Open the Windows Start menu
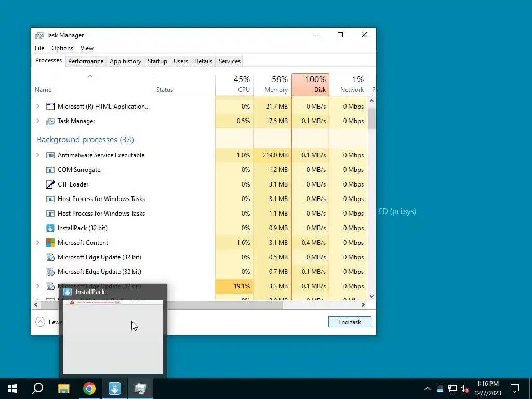Viewport: 532px width, 399px height. click(12, 389)
